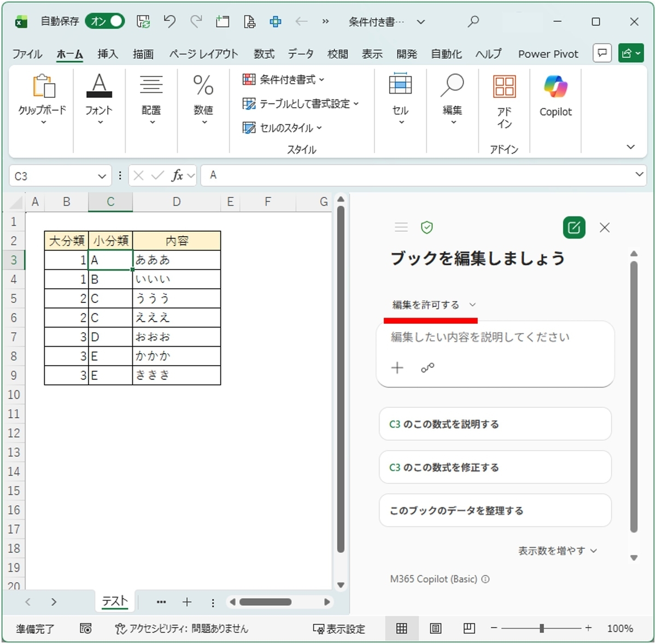Screen dimensions: 656x644
Task: Select cell containing かかか
Action: 177,356
